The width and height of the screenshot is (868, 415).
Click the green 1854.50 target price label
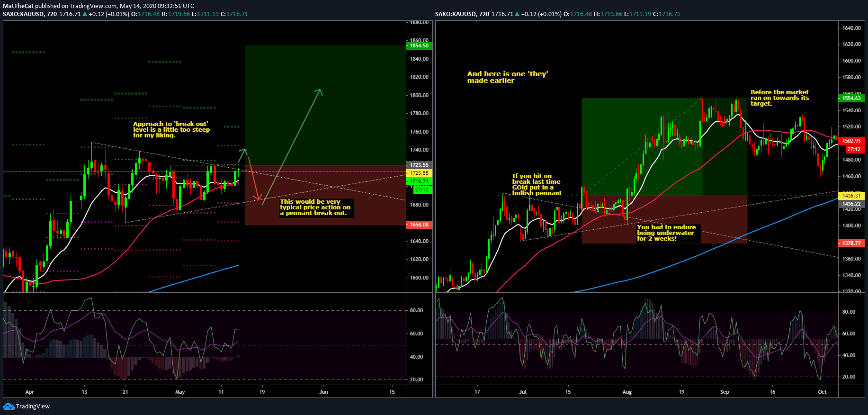(x=419, y=45)
